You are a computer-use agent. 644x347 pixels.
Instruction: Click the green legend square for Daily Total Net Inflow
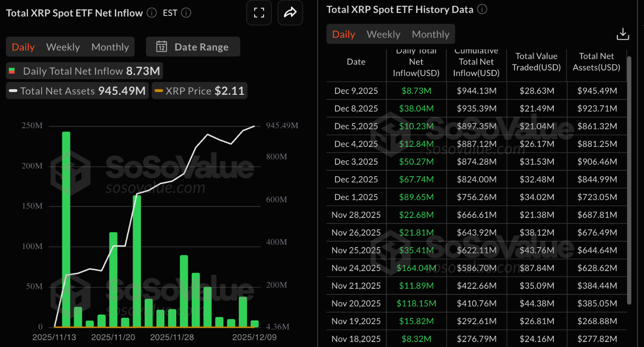[x=12, y=70]
